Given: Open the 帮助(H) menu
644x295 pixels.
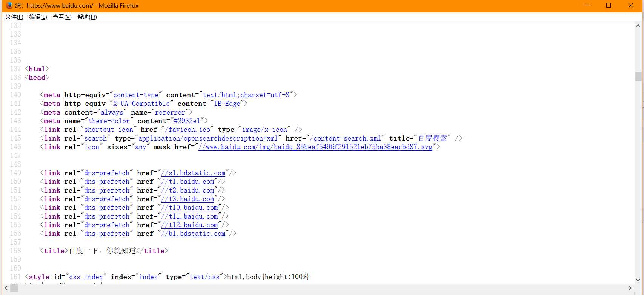Looking at the screenshot, I should pos(87,17).
